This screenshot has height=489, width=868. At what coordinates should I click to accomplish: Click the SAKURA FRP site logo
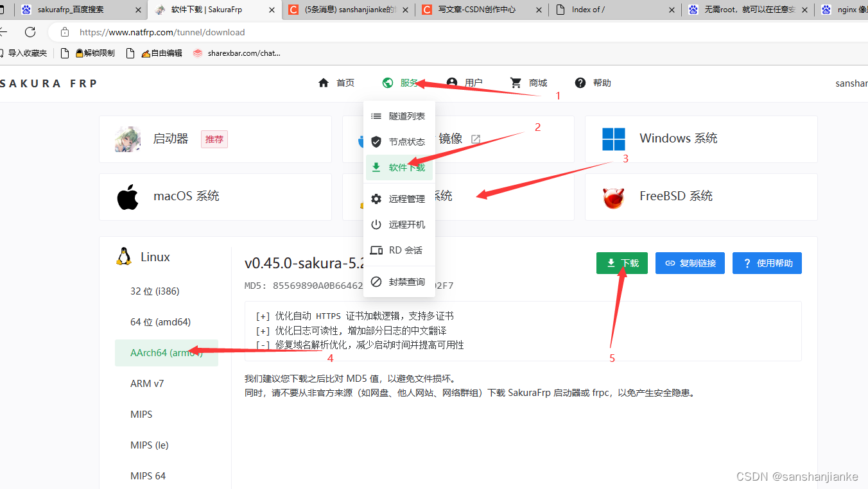(49, 83)
